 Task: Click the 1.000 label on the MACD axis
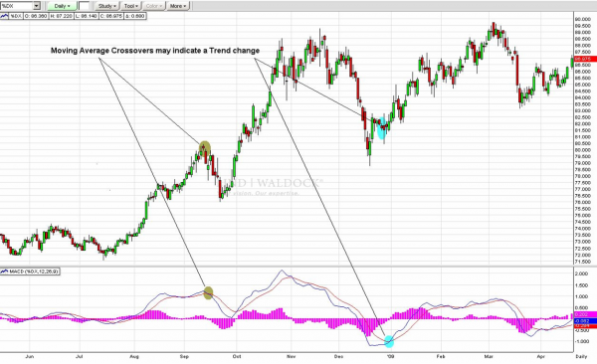pos(581,296)
